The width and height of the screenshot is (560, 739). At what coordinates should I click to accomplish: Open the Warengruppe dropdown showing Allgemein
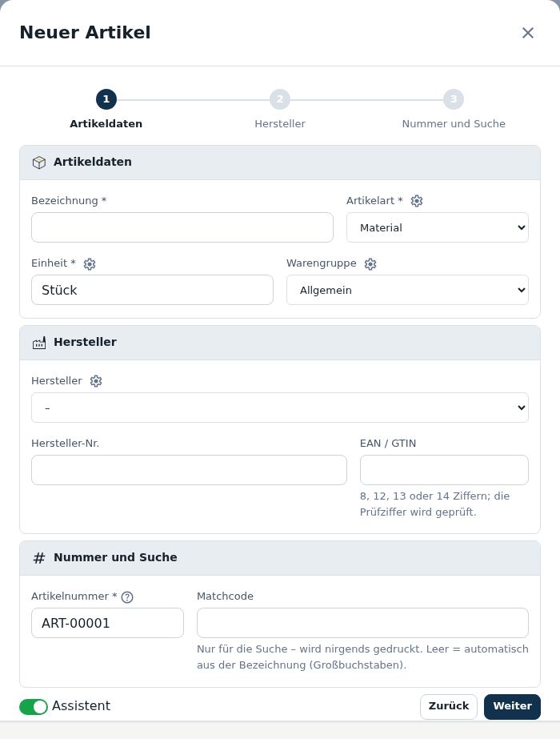[407, 290]
